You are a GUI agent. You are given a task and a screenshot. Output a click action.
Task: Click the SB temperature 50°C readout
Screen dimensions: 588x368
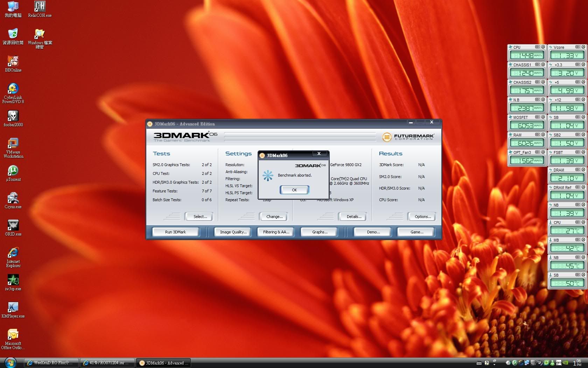[567, 283]
